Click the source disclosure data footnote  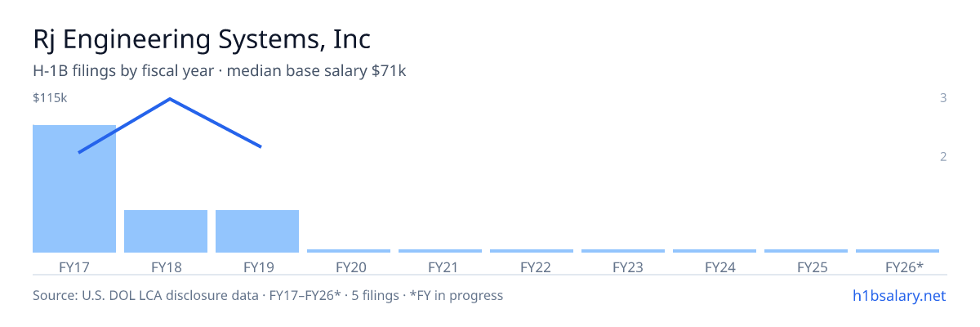268,295
